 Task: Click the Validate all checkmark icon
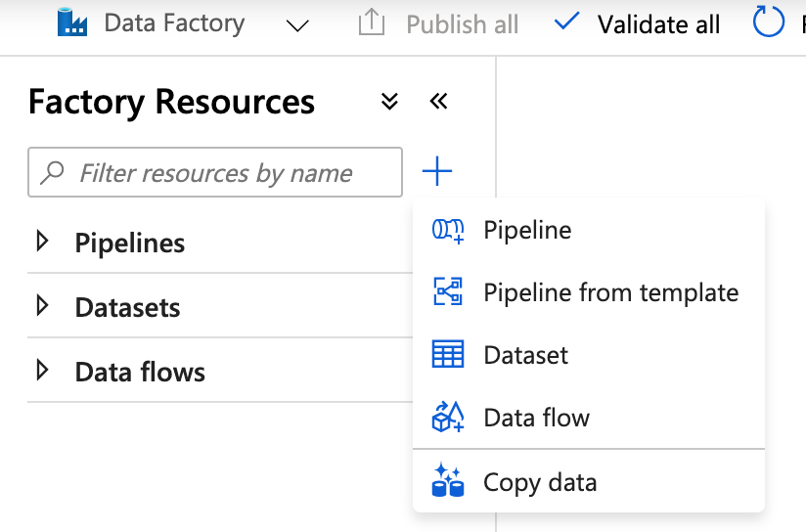[x=566, y=22]
